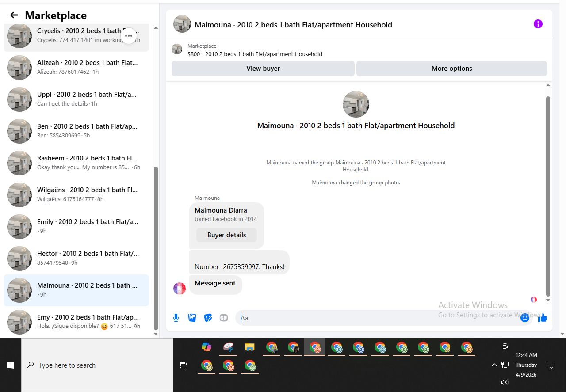Open the volume control in system tray
Image resolution: width=566 pixels, height=392 pixels.
click(505, 382)
